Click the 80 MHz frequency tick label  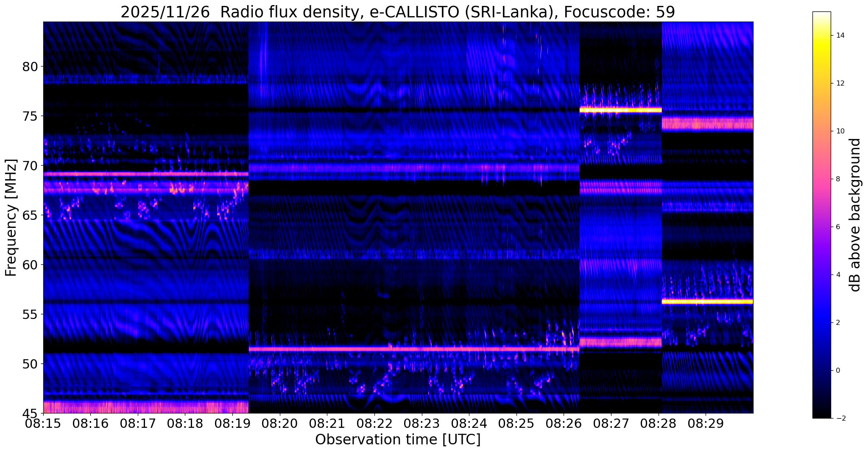click(31, 67)
